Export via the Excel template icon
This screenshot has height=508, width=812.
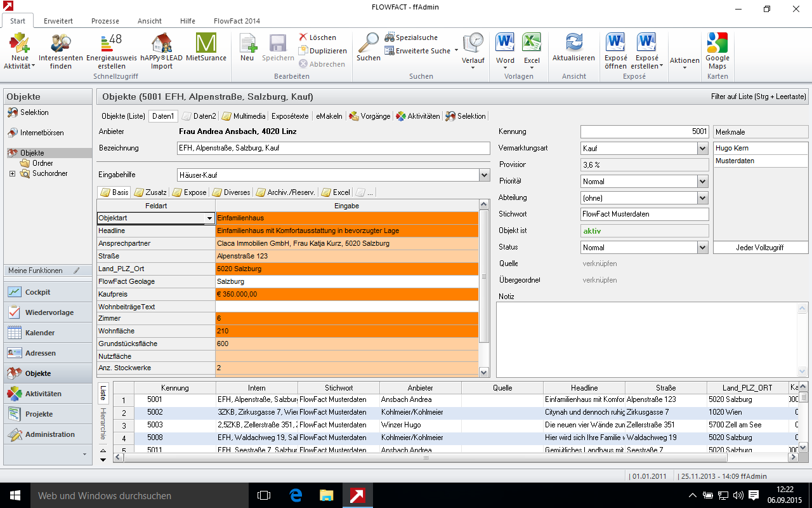[x=532, y=43]
